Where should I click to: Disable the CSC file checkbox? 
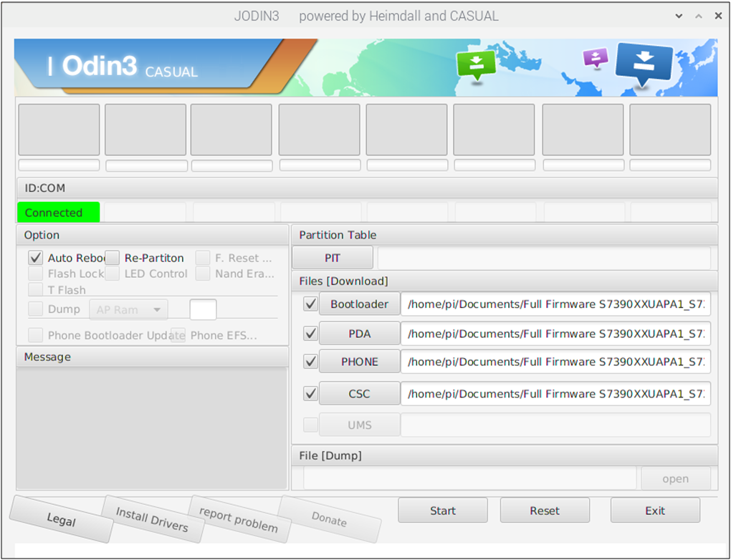tap(310, 393)
